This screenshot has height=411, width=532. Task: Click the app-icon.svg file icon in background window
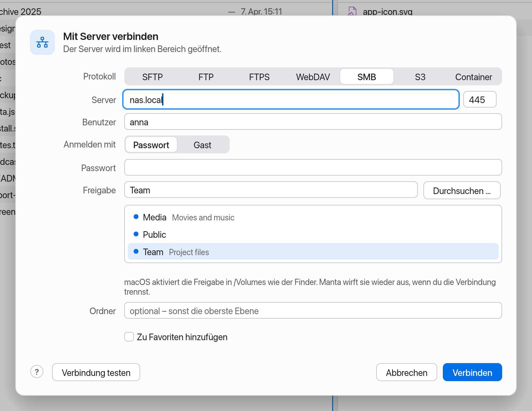[352, 11]
